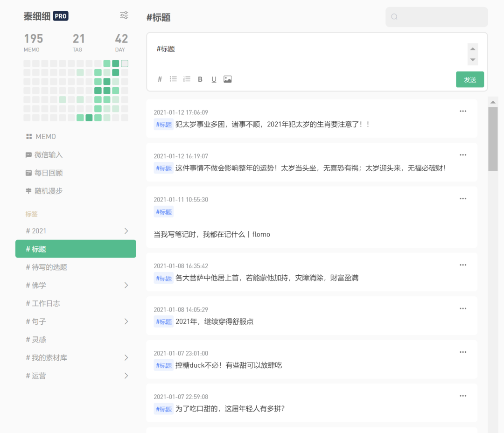Open the 微信输入 menu item
Image resolution: width=504 pixels, height=433 pixels.
point(44,154)
